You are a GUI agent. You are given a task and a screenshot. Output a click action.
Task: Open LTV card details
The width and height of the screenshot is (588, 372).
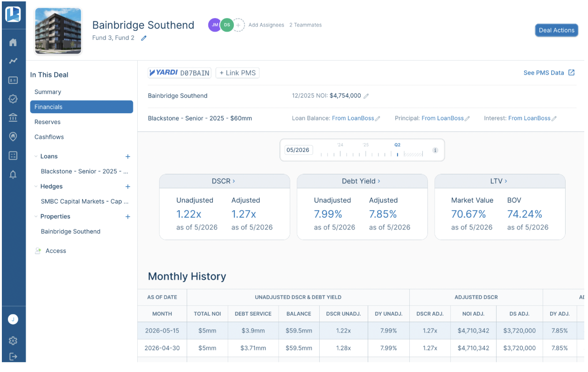click(499, 181)
